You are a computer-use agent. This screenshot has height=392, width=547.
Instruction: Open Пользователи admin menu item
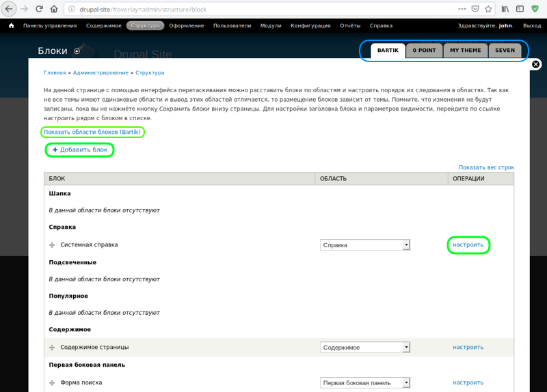coord(232,25)
